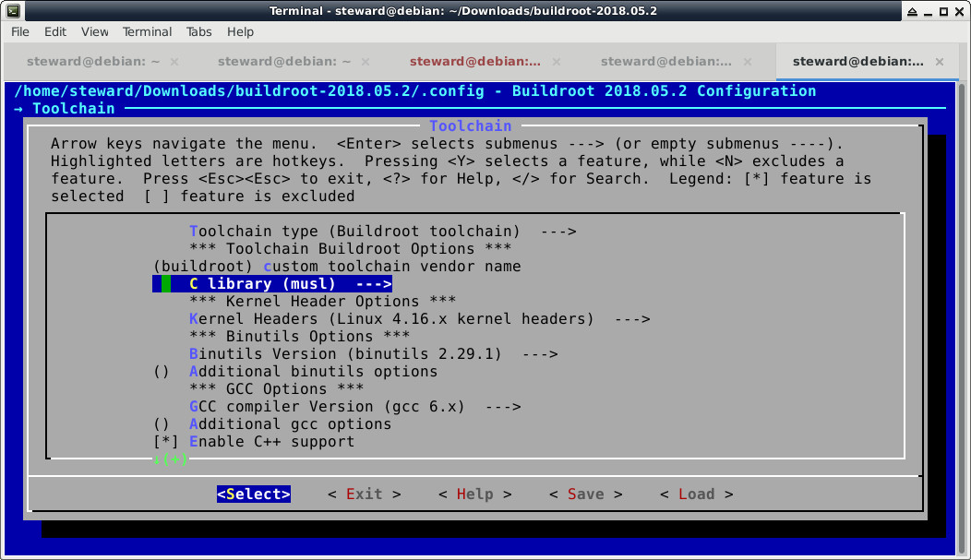The height and width of the screenshot is (560, 971).
Task: Click the < Load > button
Action: 697,494
